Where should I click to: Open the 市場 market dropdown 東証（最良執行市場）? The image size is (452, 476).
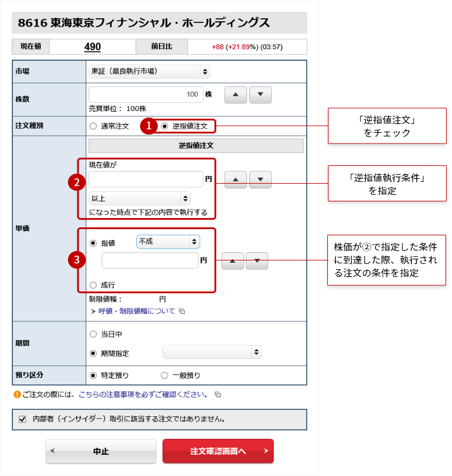click(149, 71)
